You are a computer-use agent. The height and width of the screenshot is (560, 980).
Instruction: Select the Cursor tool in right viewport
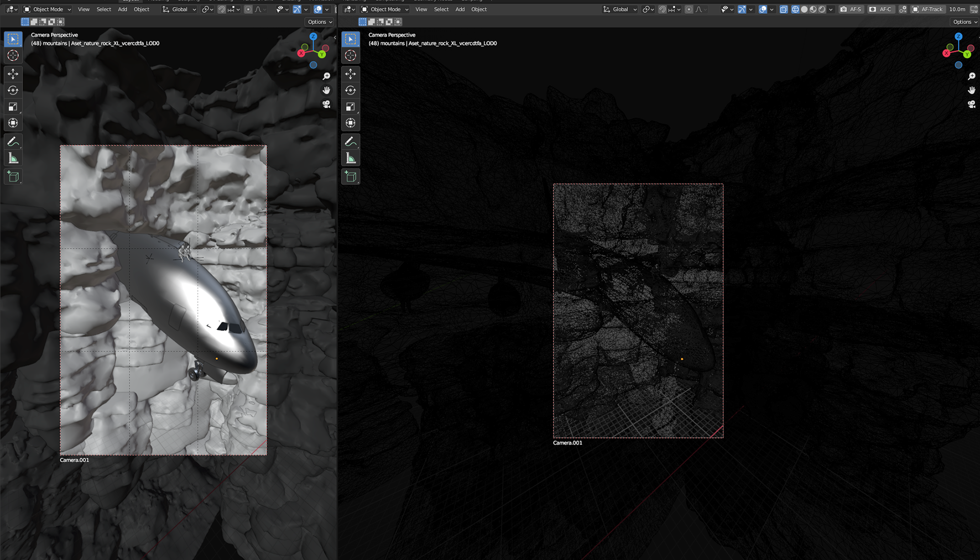pyautogui.click(x=350, y=56)
